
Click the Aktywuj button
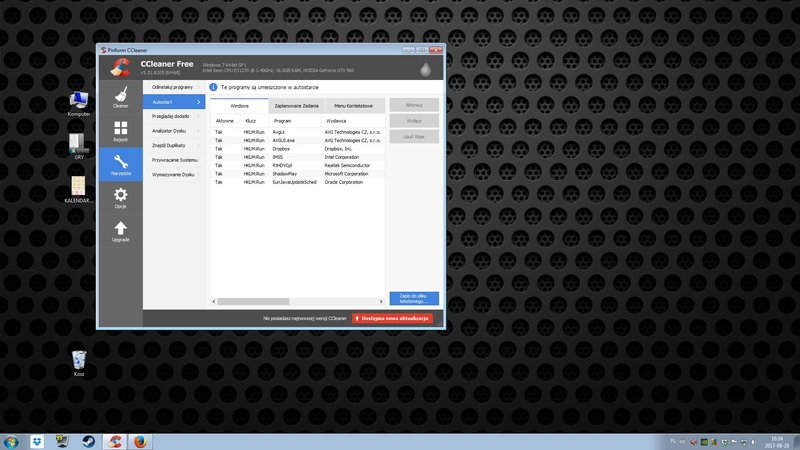(414, 105)
